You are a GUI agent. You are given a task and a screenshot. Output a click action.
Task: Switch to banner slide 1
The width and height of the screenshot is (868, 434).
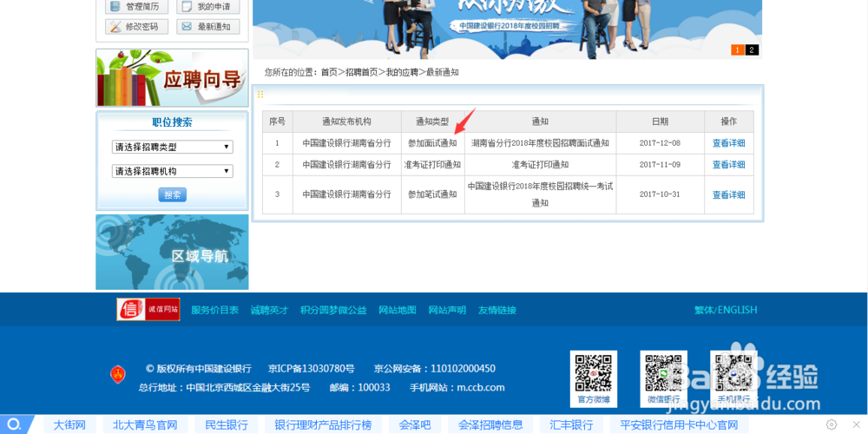(738, 49)
